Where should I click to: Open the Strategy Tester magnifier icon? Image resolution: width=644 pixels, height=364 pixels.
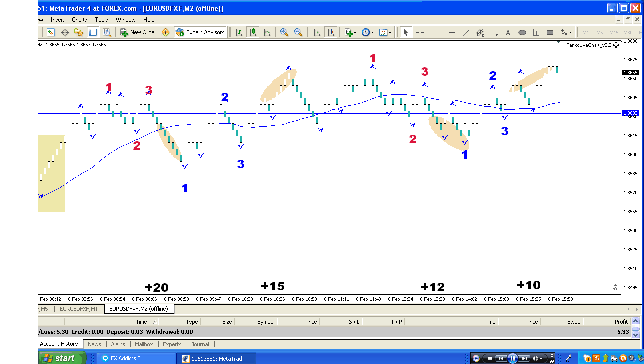tap(107, 32)
